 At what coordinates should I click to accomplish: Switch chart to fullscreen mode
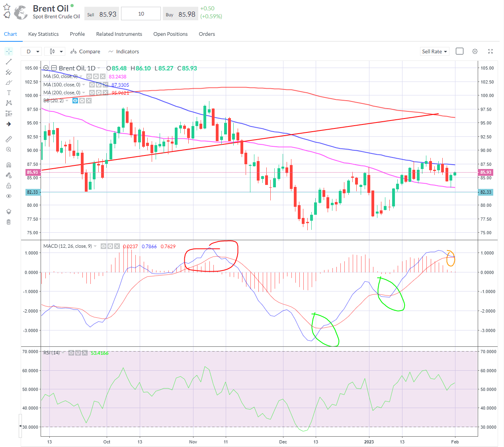click(x=490, y=51)
